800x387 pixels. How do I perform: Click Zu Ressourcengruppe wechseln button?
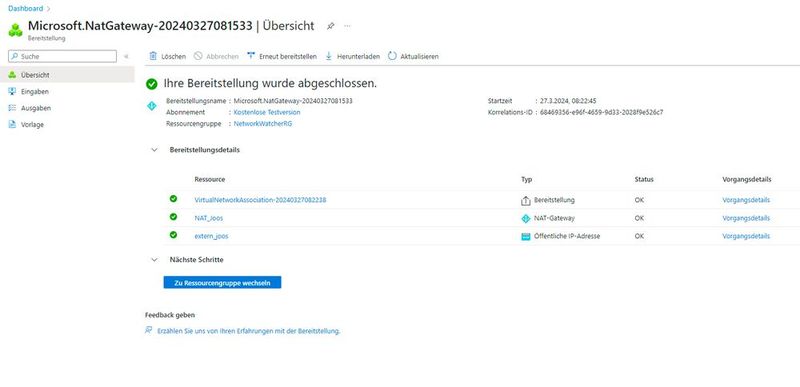click(222, 282)
